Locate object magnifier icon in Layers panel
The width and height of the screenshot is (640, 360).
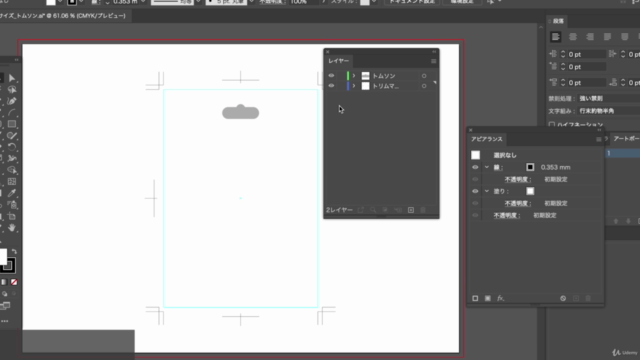[373, 210]
